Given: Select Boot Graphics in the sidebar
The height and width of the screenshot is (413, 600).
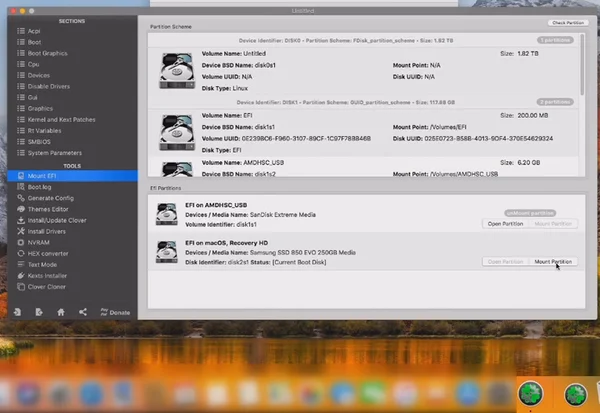Looking at the screenshot, I should [47, 53].
